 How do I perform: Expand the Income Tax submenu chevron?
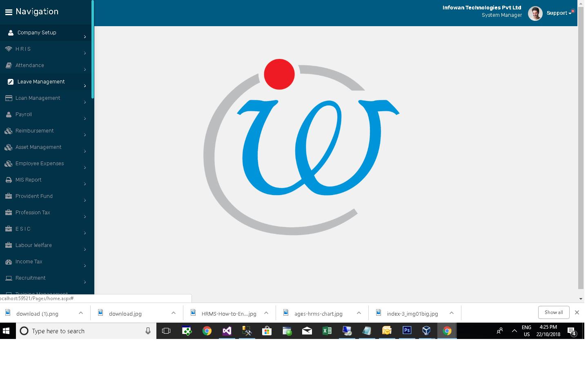tap(85, 266)
